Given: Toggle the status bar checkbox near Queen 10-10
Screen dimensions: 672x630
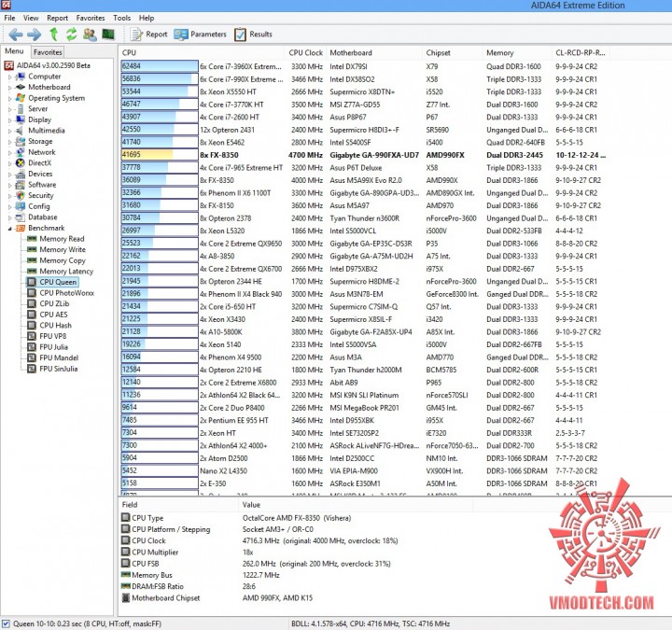Looking at the screenshot, I should (6, 623).
